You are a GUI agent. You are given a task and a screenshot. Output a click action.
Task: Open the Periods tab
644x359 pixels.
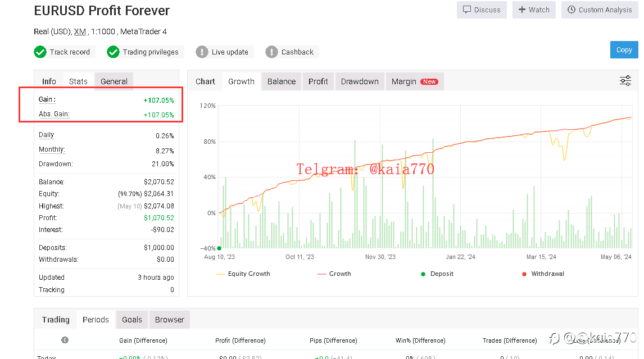96,320
